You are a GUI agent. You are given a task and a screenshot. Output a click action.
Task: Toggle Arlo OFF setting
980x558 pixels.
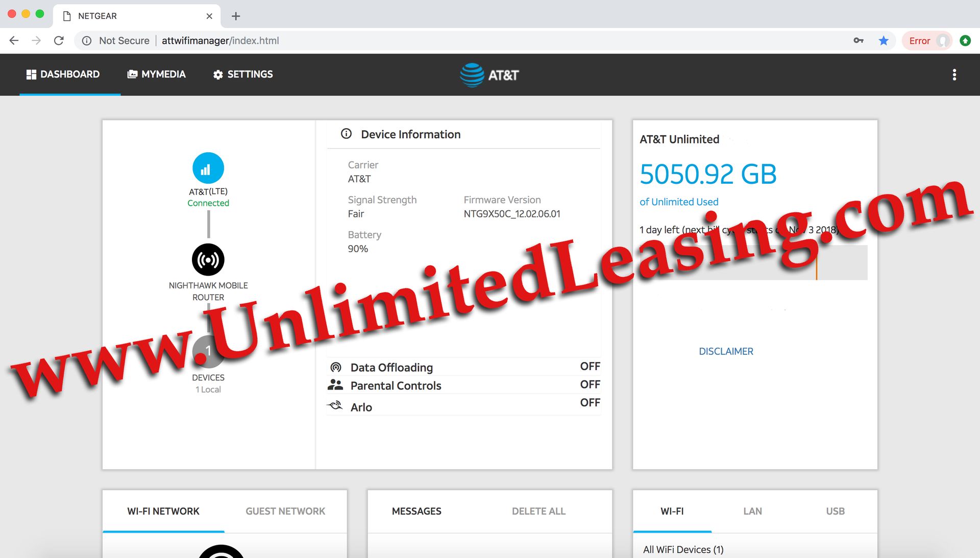pos(590,403)
